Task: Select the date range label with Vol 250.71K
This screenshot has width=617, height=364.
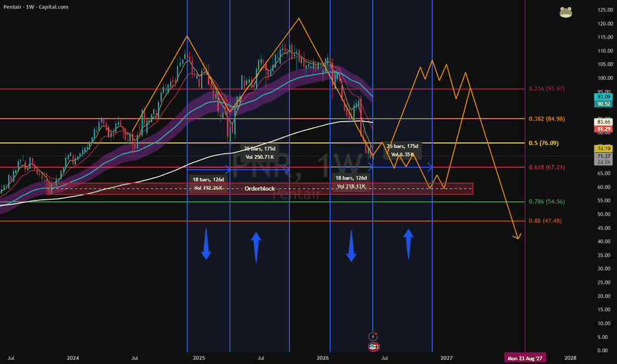Action: coord(260,153)
